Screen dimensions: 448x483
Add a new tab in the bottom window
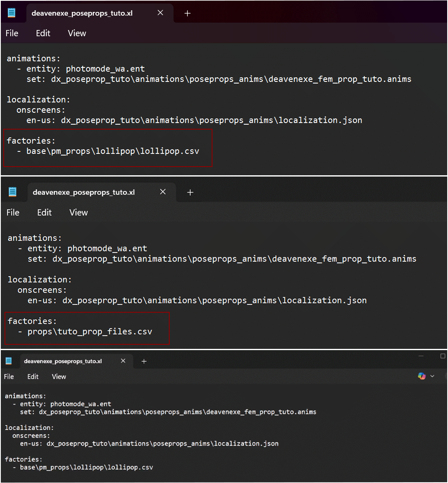[144, 361]
